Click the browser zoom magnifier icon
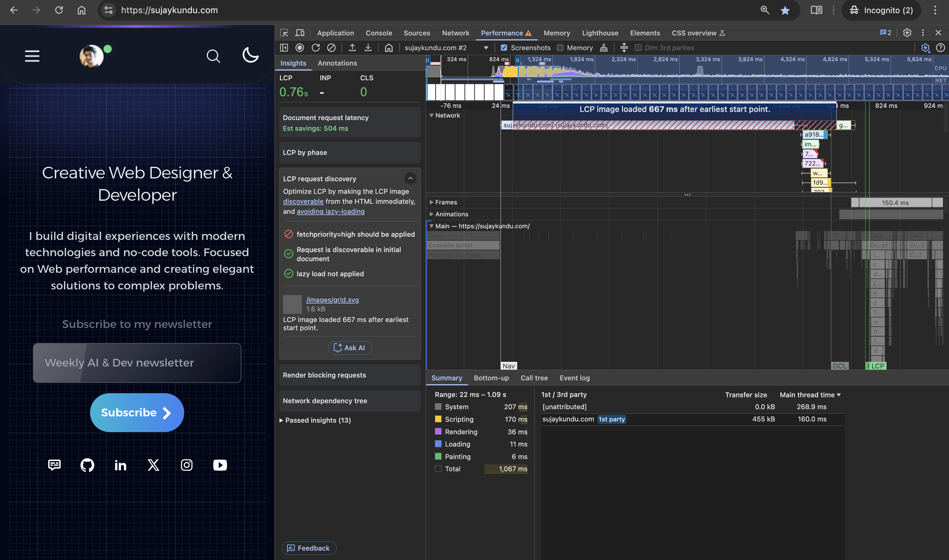 tap(765, 10)
